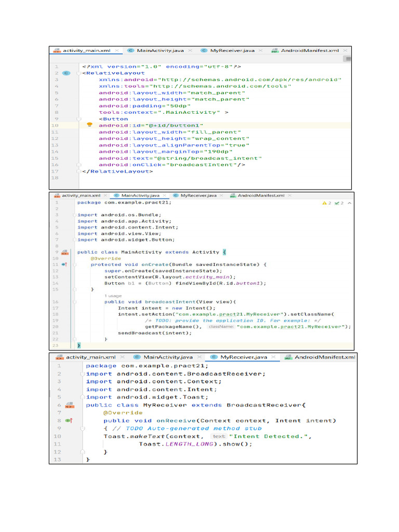Screen dimensions: 399x532
Task: Close the activity_main.xml tab in top panel
Action: click(x=116, y=50)
